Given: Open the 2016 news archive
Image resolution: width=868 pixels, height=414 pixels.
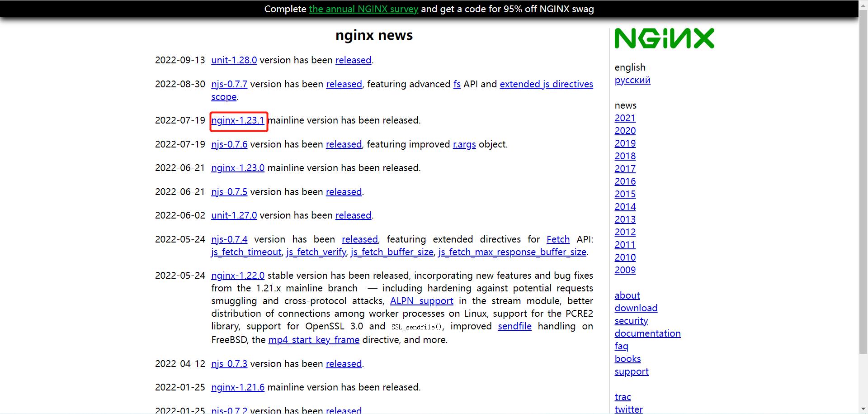Looking at the screenshot, I should click(x=625, y=181).
